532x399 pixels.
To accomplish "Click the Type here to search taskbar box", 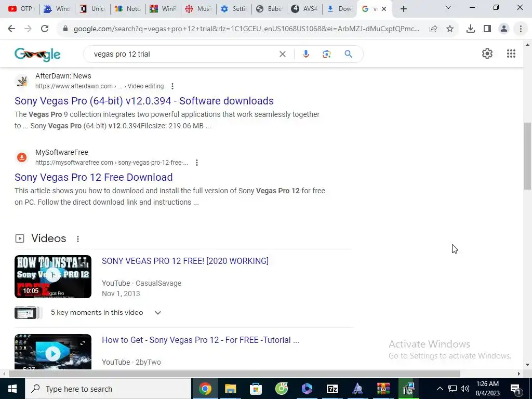I will 108,389.
